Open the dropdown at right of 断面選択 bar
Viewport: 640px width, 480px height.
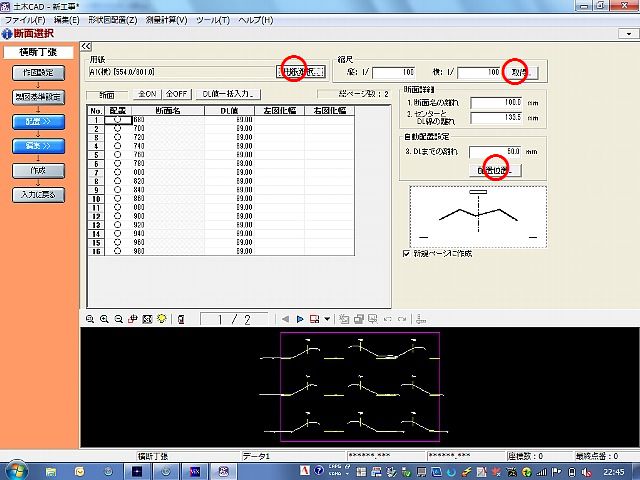click(628, 34)
